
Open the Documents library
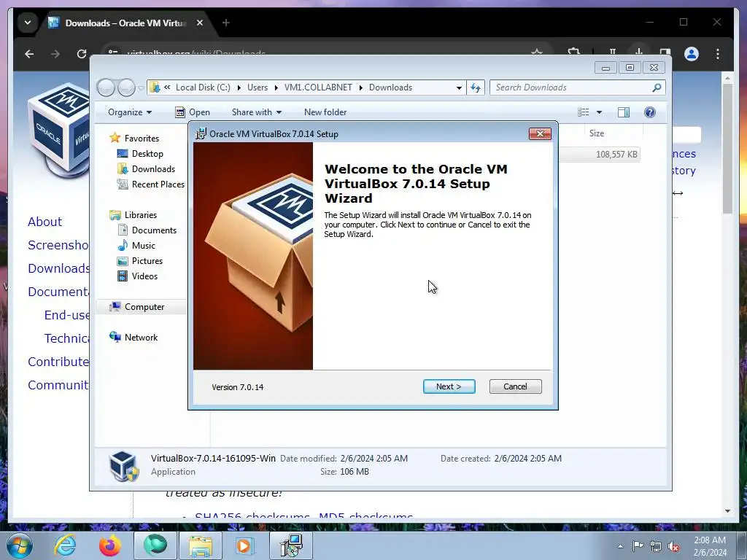point(154,230)
